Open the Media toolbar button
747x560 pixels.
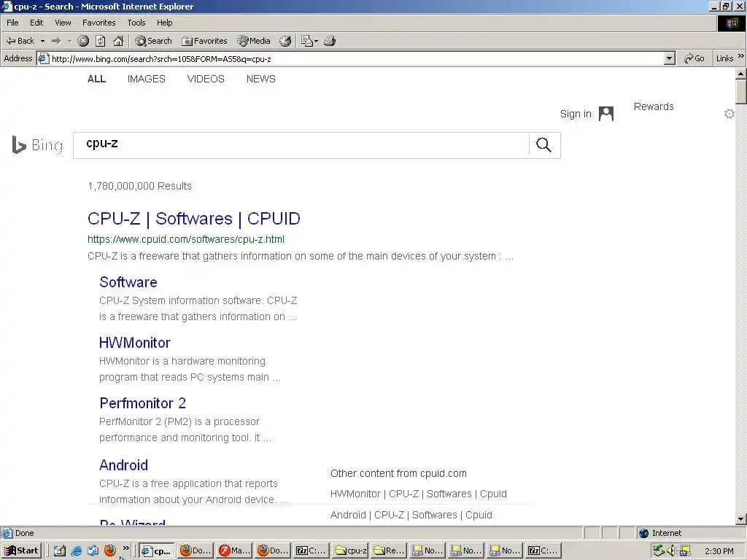(254, 41)
